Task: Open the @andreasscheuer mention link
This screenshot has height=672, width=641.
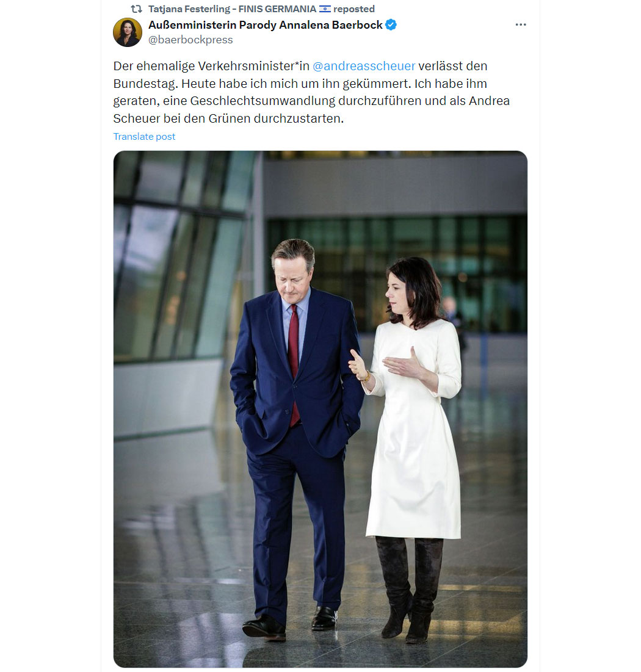Action: coord(364,66)
